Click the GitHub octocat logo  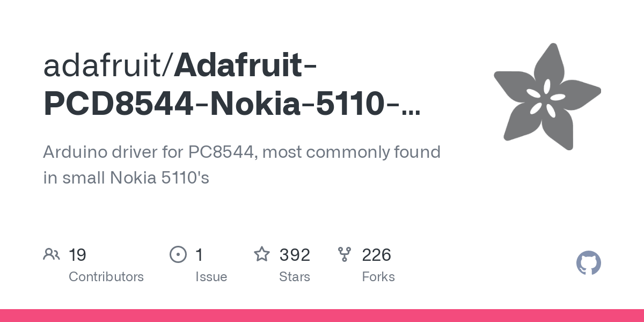(588, 264)
